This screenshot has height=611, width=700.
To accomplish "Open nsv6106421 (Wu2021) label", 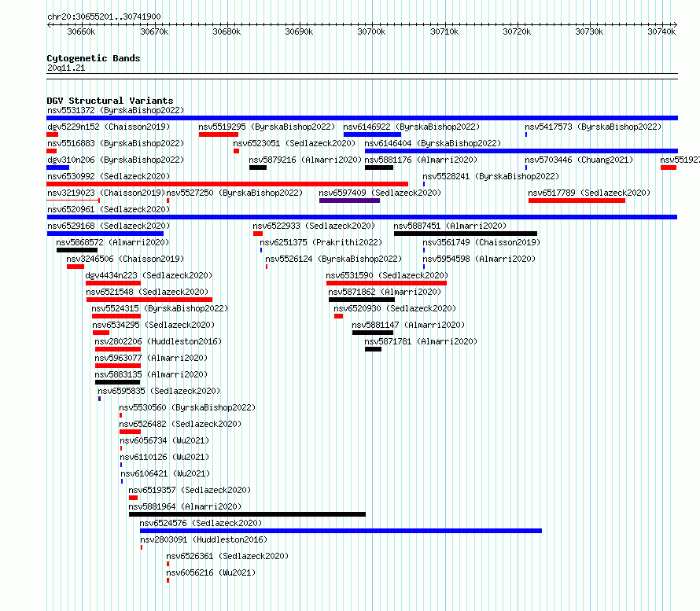I will tap(165, 473).
